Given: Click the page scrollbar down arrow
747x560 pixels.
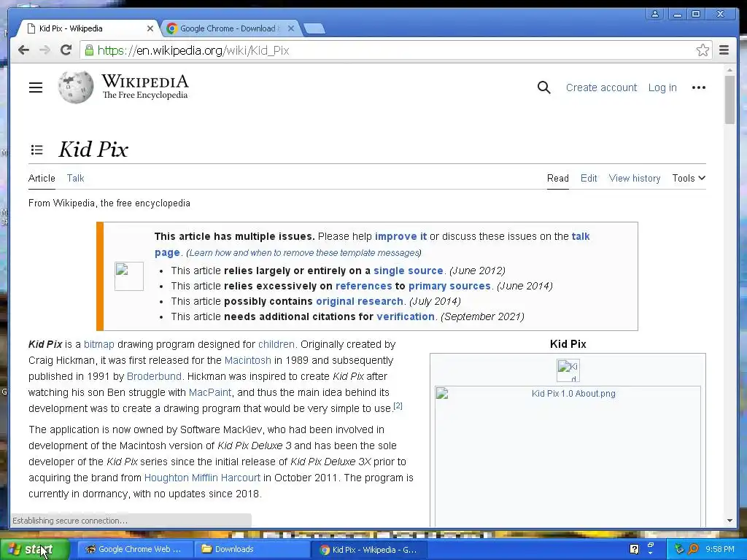Looking at the screenshot, I should [729, 521].
